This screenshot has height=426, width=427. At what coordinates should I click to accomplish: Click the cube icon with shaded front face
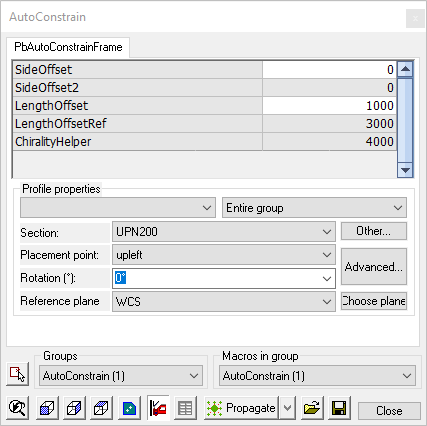47,408
